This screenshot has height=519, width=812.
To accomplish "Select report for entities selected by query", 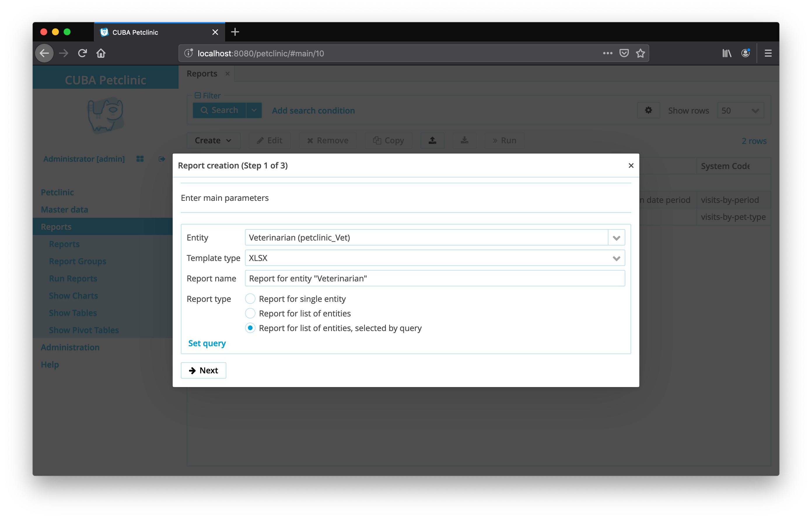I will point(250,328).
